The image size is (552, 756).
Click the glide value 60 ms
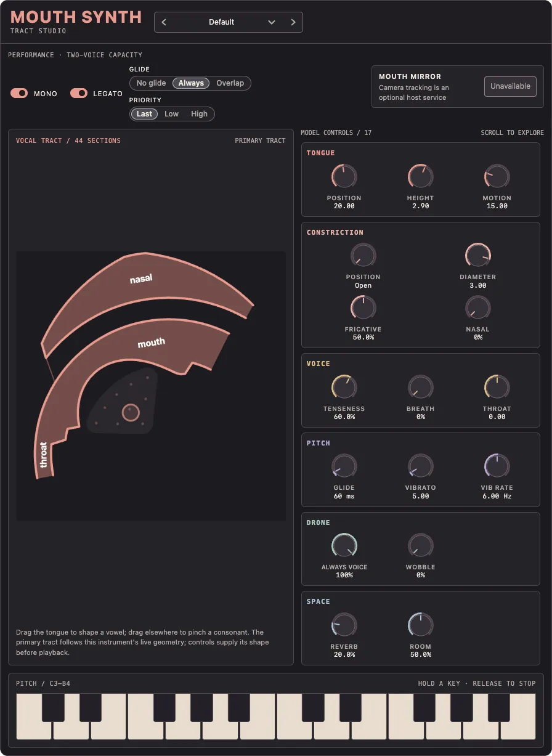344,496
